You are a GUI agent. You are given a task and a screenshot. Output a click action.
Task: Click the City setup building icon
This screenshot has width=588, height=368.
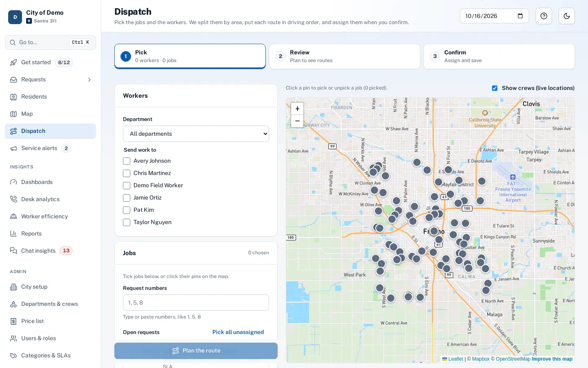13,287
